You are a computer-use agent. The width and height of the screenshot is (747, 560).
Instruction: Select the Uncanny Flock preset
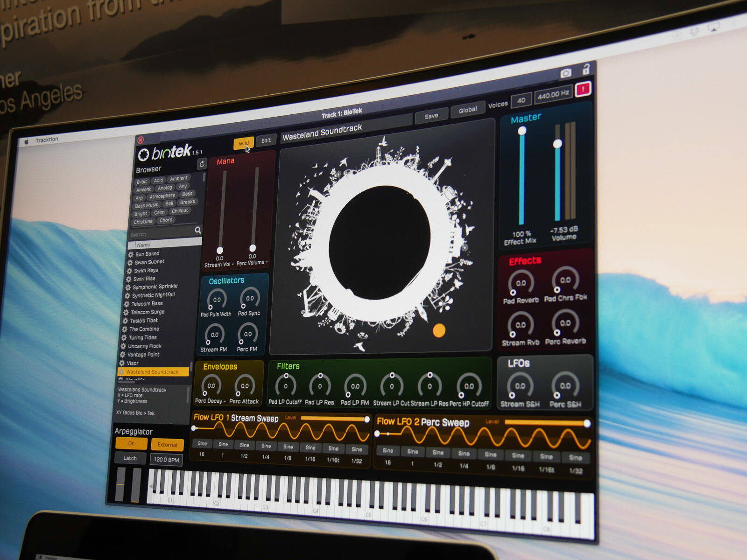[145, 346]
